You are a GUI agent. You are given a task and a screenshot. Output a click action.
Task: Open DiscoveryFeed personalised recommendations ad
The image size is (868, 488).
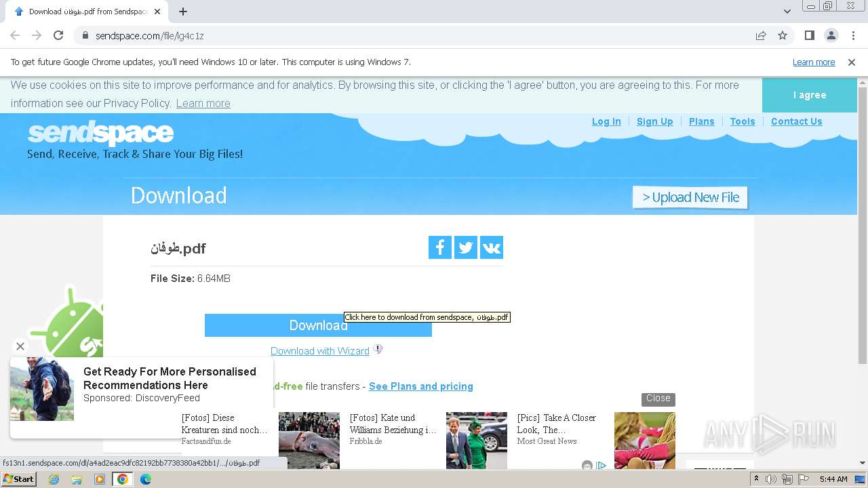tap(170, 378)
